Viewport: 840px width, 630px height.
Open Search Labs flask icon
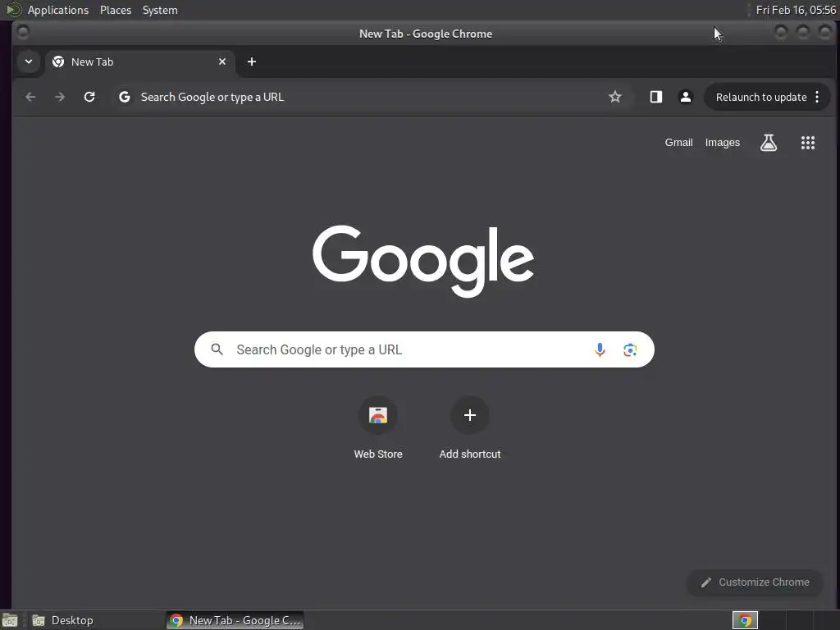coord(769,143)
